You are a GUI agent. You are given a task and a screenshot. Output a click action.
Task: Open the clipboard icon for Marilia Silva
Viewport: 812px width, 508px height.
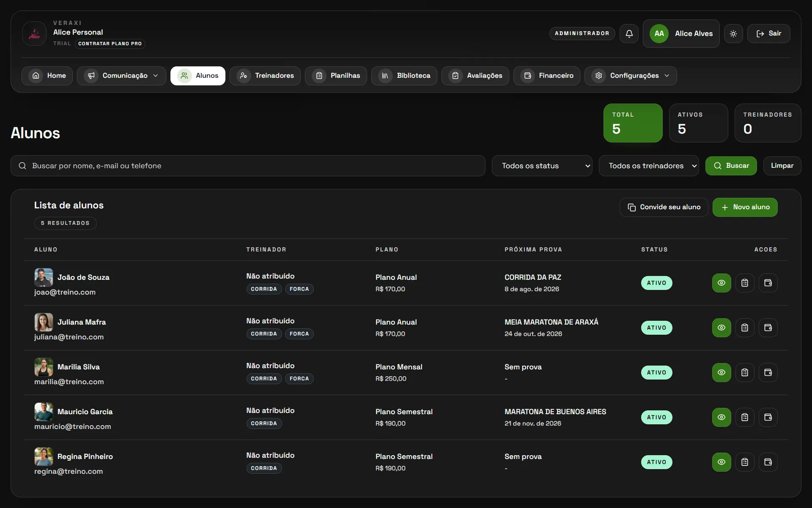[x=745, y=372]
